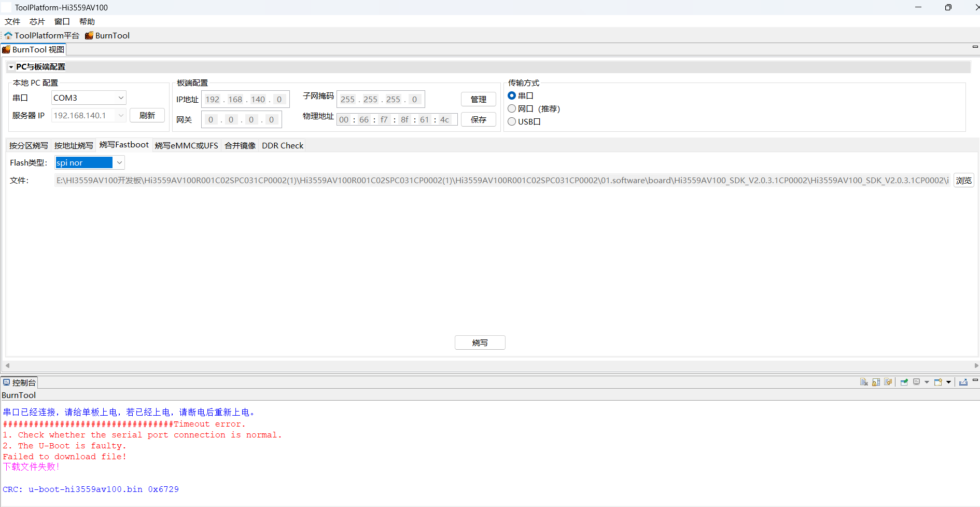Open the 文件 menu
The height and width of the screenshot is (507, 980).
12,21
